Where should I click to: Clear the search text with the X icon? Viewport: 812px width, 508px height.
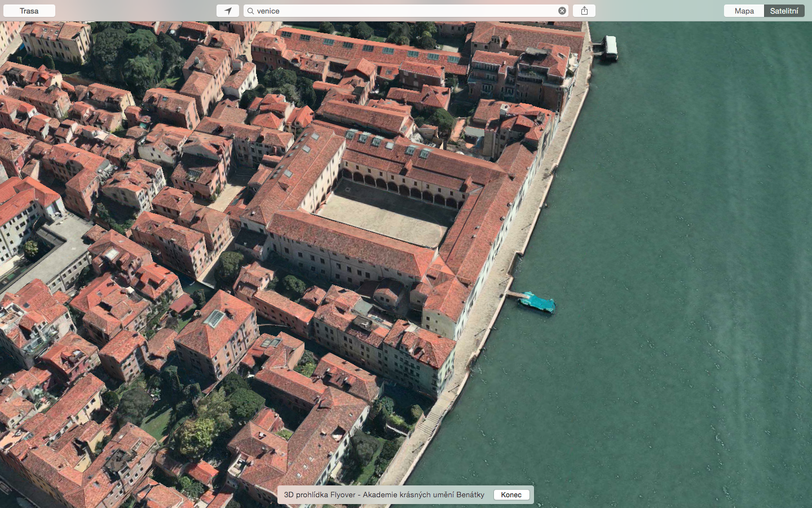point(562,11)
